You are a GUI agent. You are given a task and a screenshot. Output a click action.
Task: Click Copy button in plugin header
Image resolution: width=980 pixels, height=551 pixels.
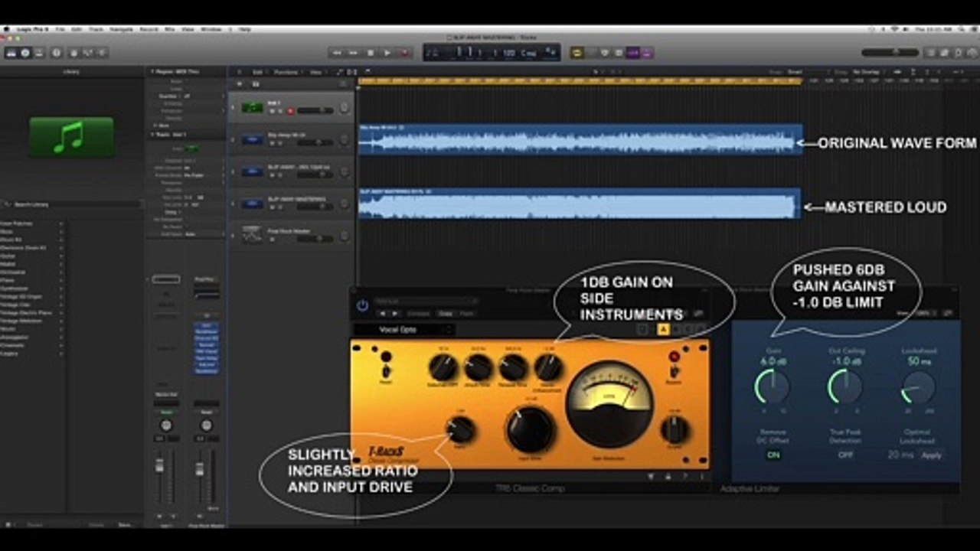tap(445, 314)
